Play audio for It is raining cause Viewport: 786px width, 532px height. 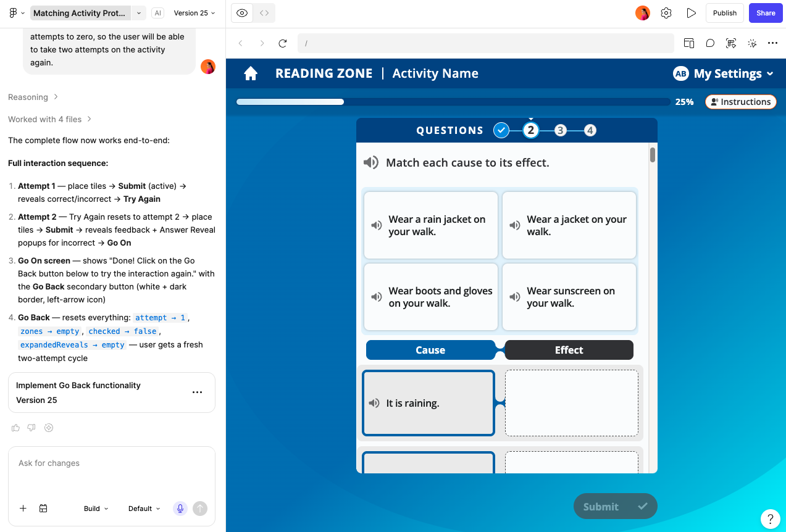tap(374, 403)
